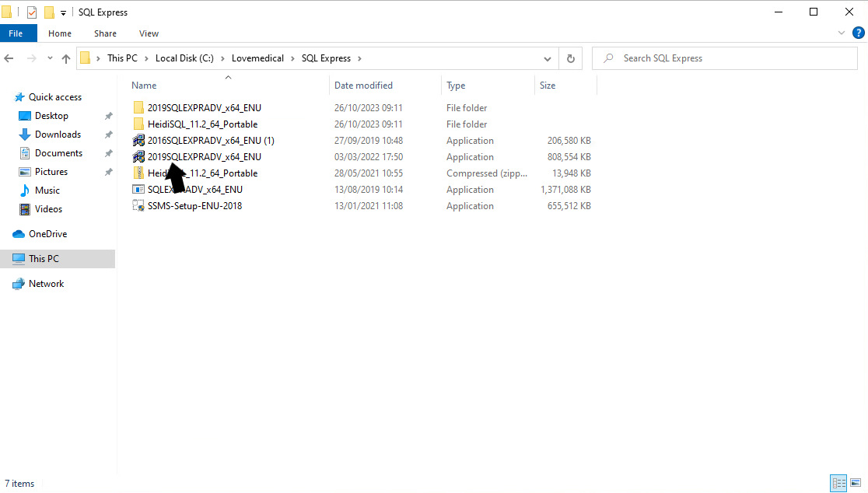The image size is (868, 493).
Task: Select the HeidiSQL_11.2_64_Portable folder icon
Action: click(138, 124)
